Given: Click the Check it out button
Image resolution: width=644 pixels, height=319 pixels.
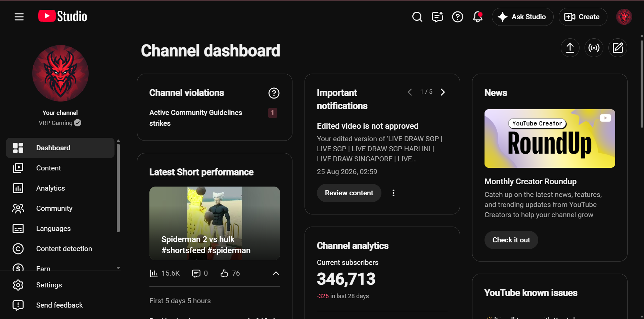Looking at the screenshot, I should 511,240.
